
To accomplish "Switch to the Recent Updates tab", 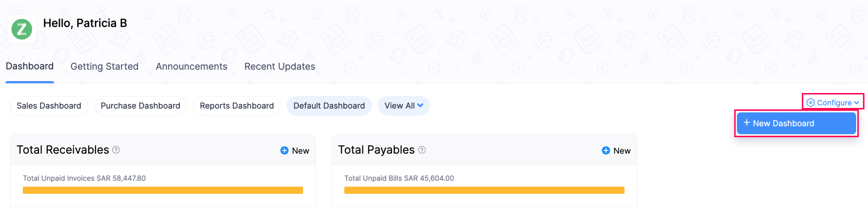I will point(280,66).
